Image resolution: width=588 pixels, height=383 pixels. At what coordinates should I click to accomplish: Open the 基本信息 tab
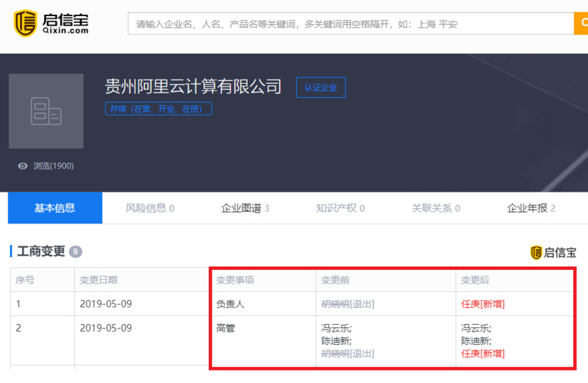[54, 208]
